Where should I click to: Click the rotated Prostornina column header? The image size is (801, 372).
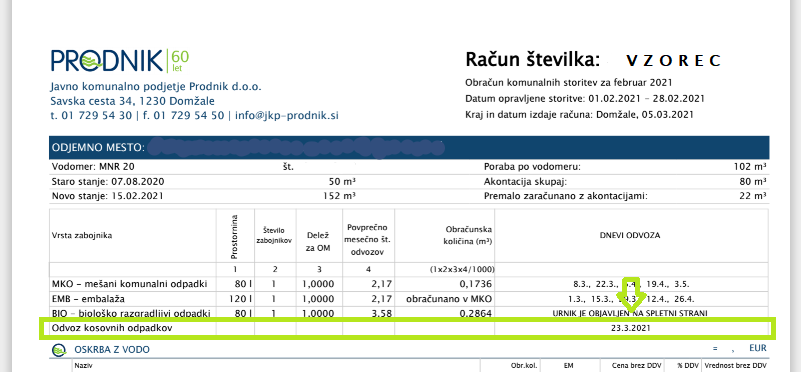235,236
